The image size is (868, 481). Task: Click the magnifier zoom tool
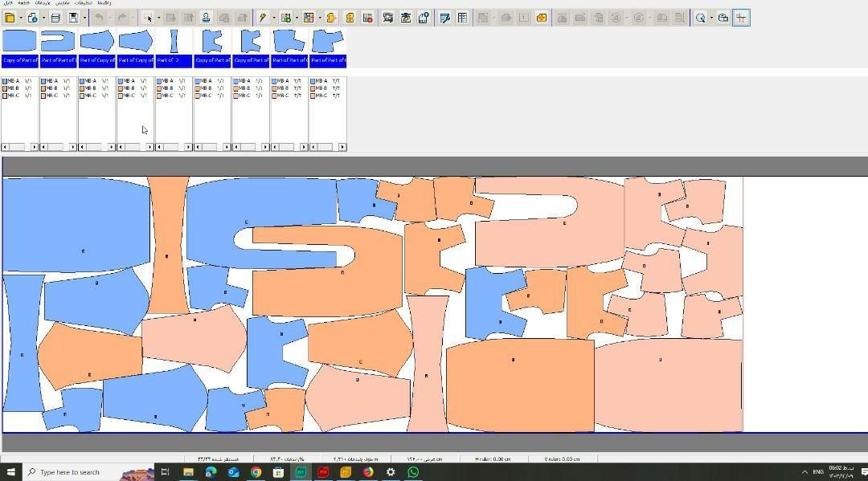[x=700, y=18]
